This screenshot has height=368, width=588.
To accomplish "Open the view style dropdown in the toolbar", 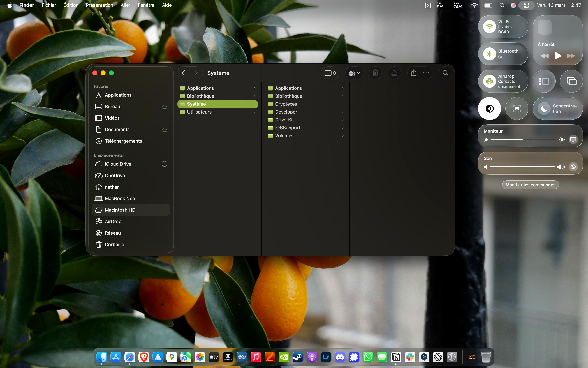I will [330, 73].
